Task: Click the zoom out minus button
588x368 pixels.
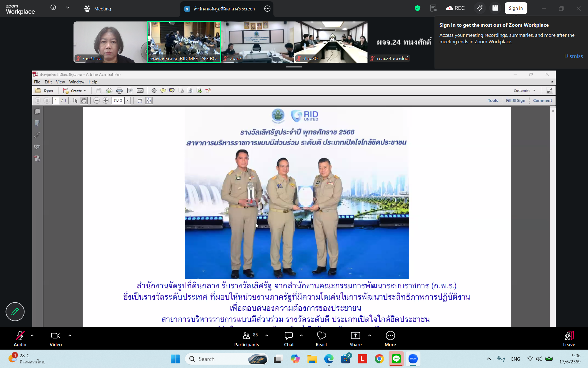Action: coord(96,101)
